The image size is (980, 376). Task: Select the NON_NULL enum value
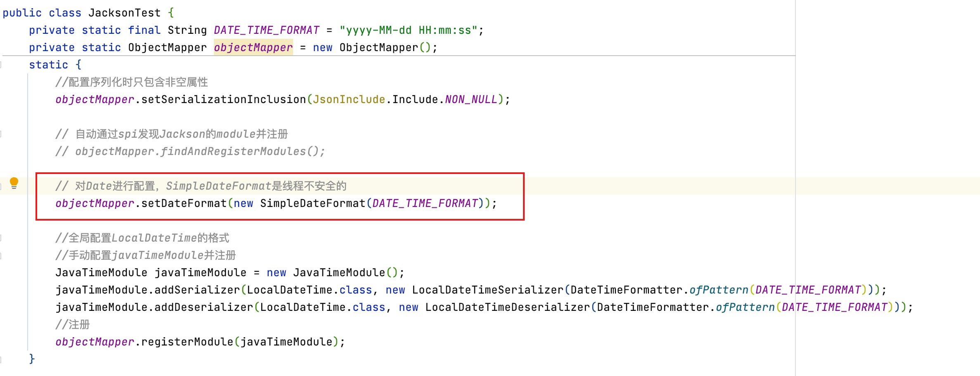471,99
